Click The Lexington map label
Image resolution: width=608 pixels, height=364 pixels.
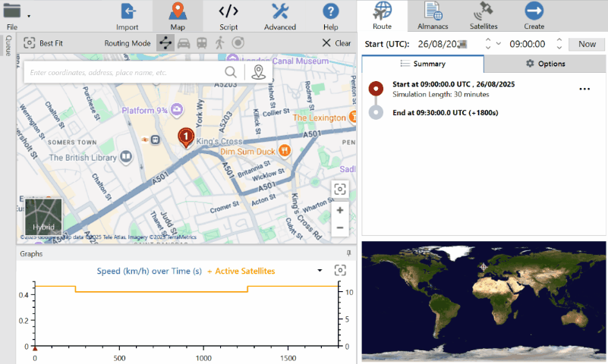[x=319, y=118]
